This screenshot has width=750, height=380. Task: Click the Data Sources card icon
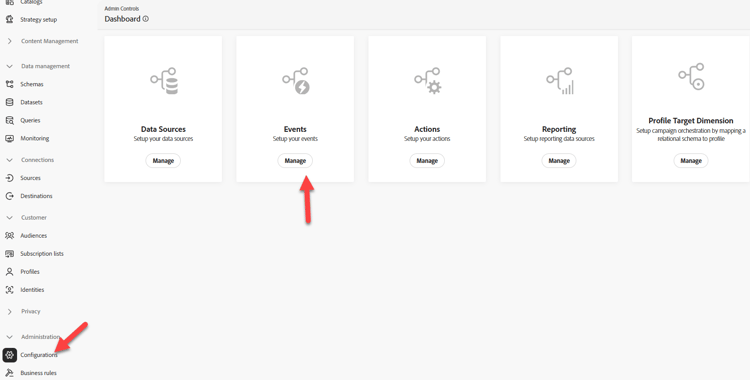(164, 81)
